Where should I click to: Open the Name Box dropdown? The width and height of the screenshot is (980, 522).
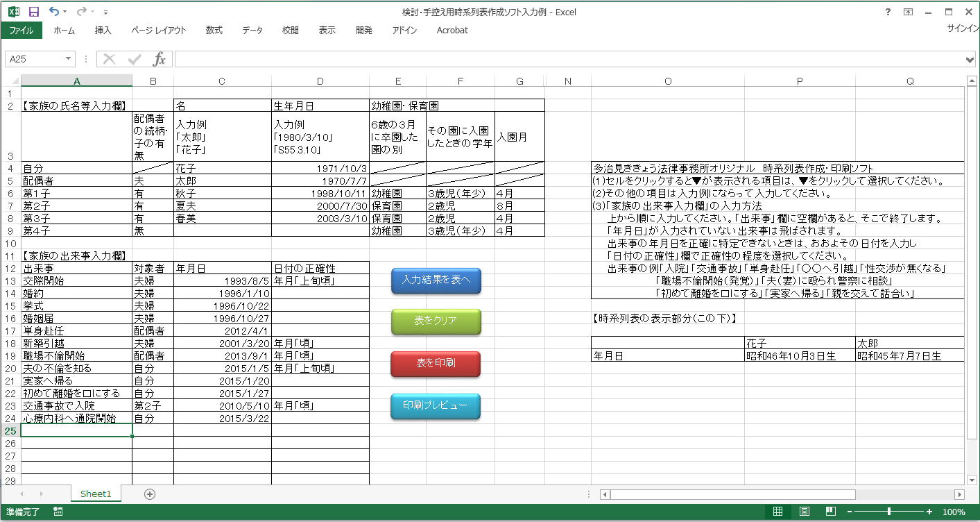[68, 58]
